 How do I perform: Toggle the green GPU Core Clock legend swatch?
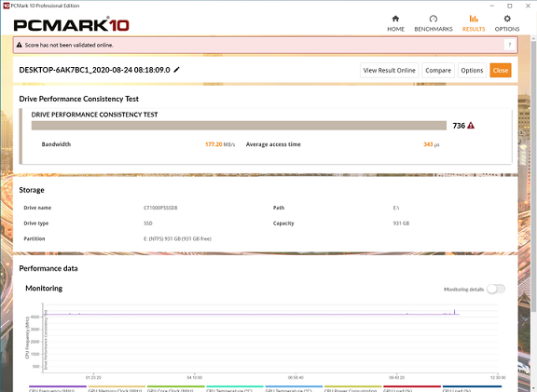[x=175, y=386]
